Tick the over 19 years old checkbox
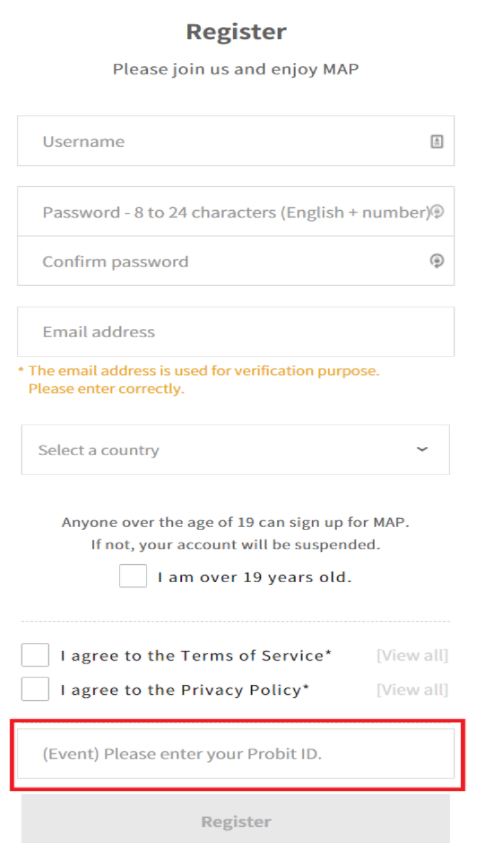Viewport: 481px width, 855px height. tap(133, 576)
